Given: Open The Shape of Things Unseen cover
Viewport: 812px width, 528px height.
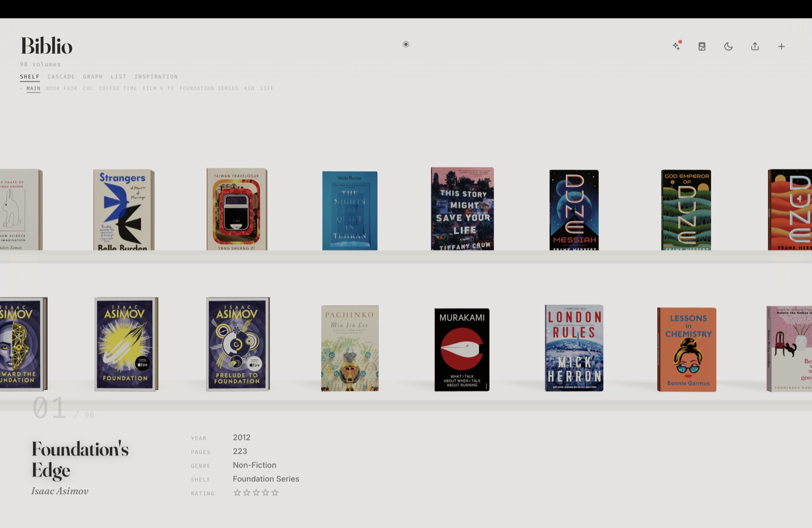Looking at the screenshot, I should (x=21, y=210).
